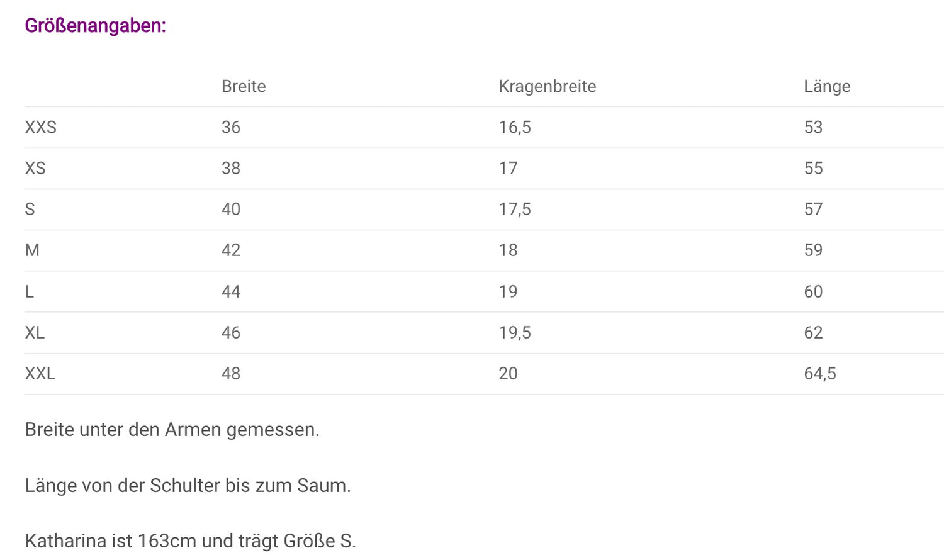Select the Länge value 57 for S

click(812, 209)
